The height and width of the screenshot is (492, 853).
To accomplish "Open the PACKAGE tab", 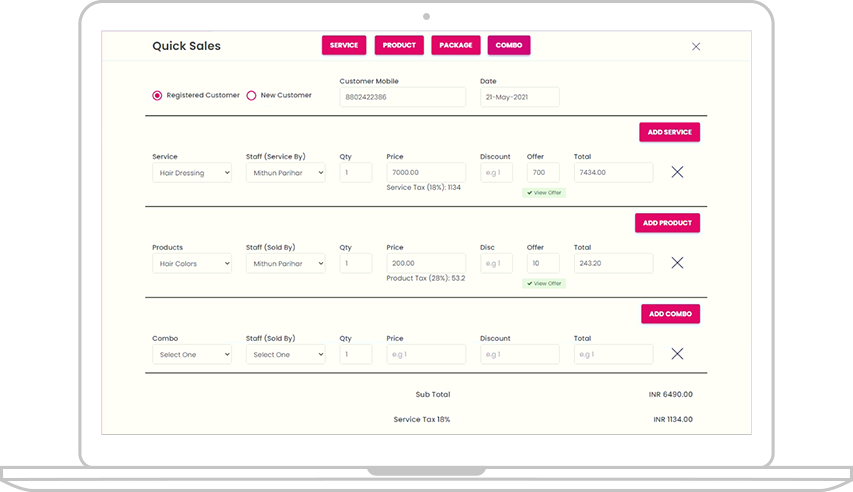I will 456,45.
